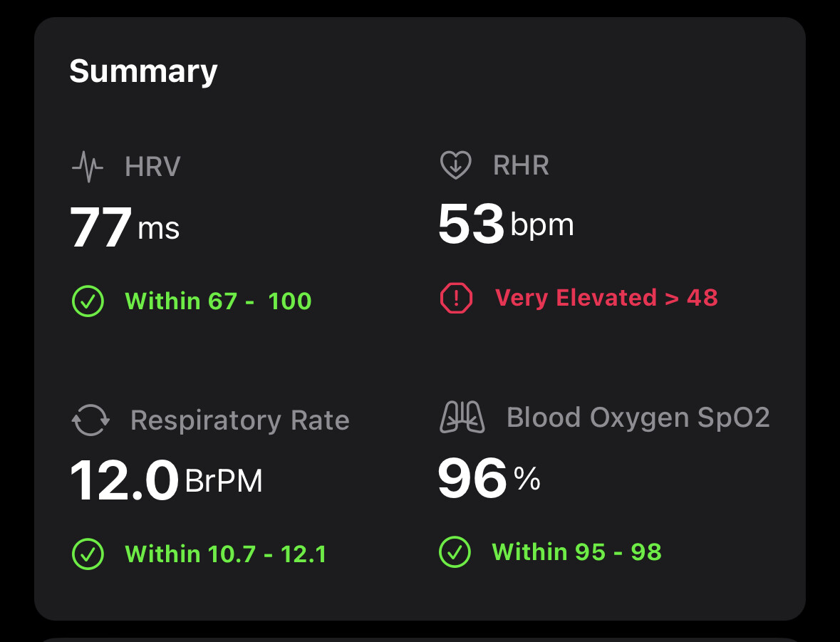840x642 pixels.
Task: Tap the 96 % SpO2 value
Action: pos(489,479)
